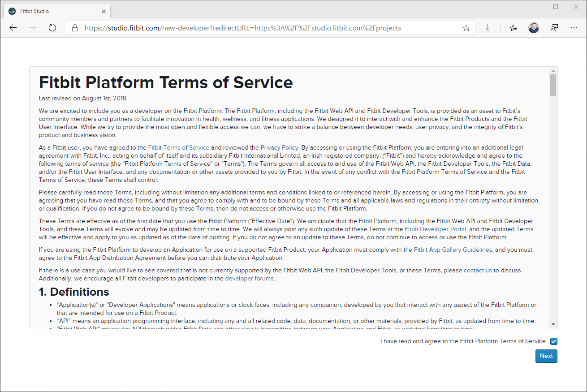The width and height of the screenshot is (587, 392).
Task: Open browser settings ellipsis menu
Action: [574, 28]
